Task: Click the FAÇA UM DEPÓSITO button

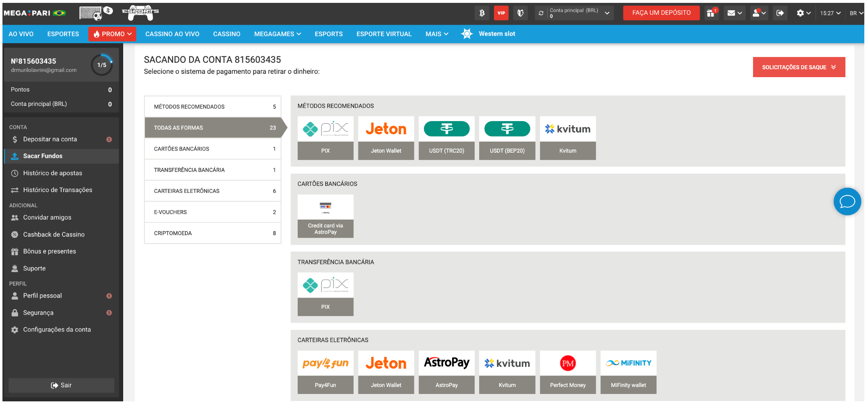Action: [661, 13]
